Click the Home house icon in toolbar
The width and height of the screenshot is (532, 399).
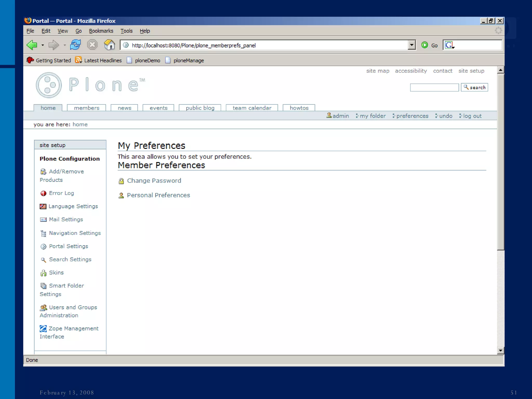pyautogui.click(x=109, y=45)
